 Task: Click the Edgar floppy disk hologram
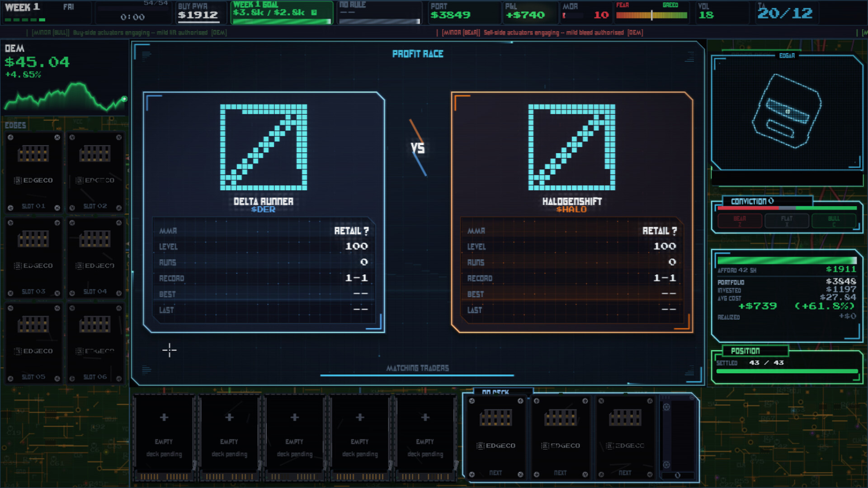coord(787,112)
